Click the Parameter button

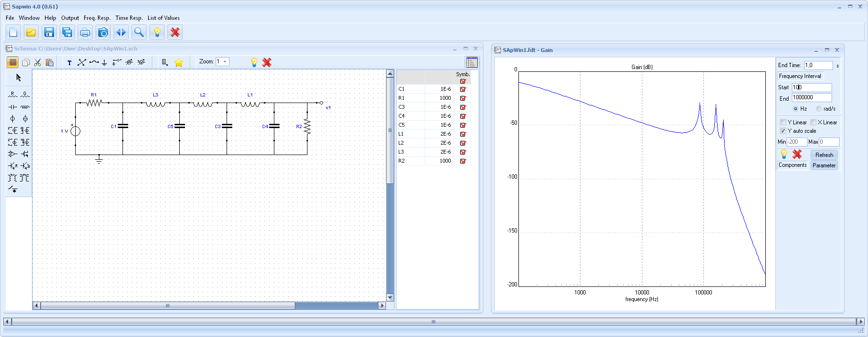(x=824, y=165)
